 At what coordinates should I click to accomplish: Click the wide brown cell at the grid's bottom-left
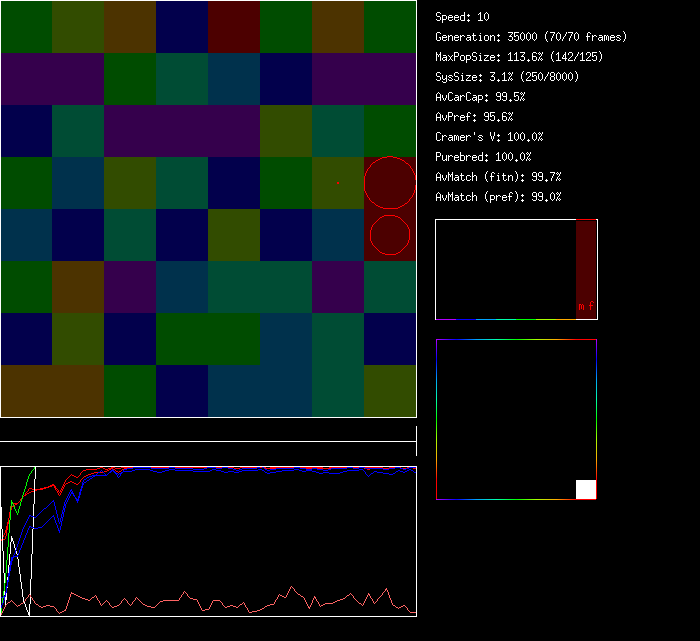[x=52, y=391]
